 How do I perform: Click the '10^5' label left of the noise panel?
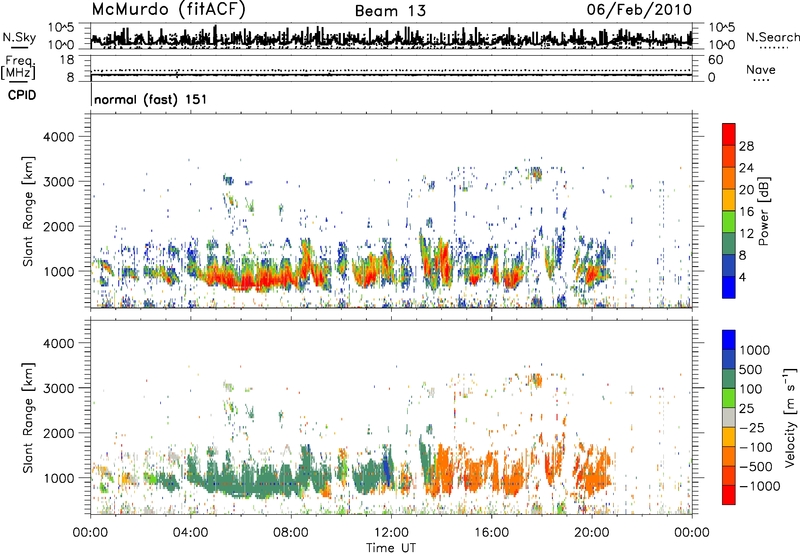point(61,28)
